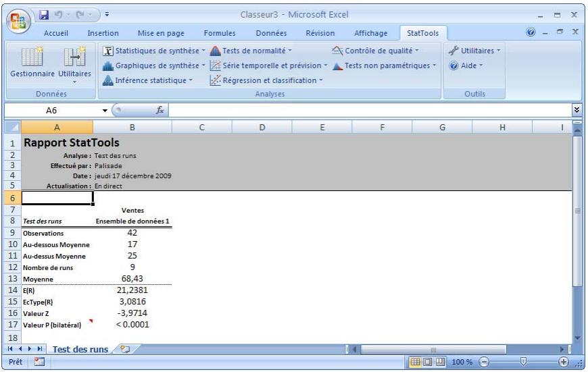Click the Rapport StatTools title cell
Viewport: 588px width, 372px height.
[71, 142]
